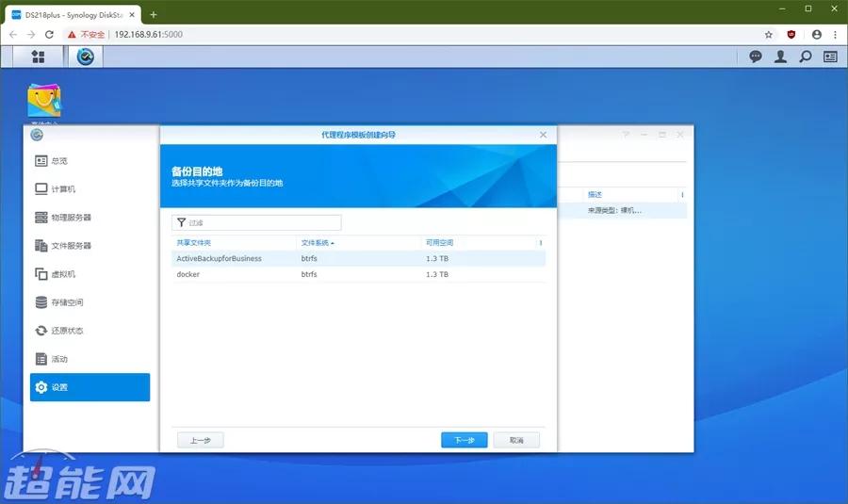Go forward in the browser
848x504 pixels.
coord(31,35)
